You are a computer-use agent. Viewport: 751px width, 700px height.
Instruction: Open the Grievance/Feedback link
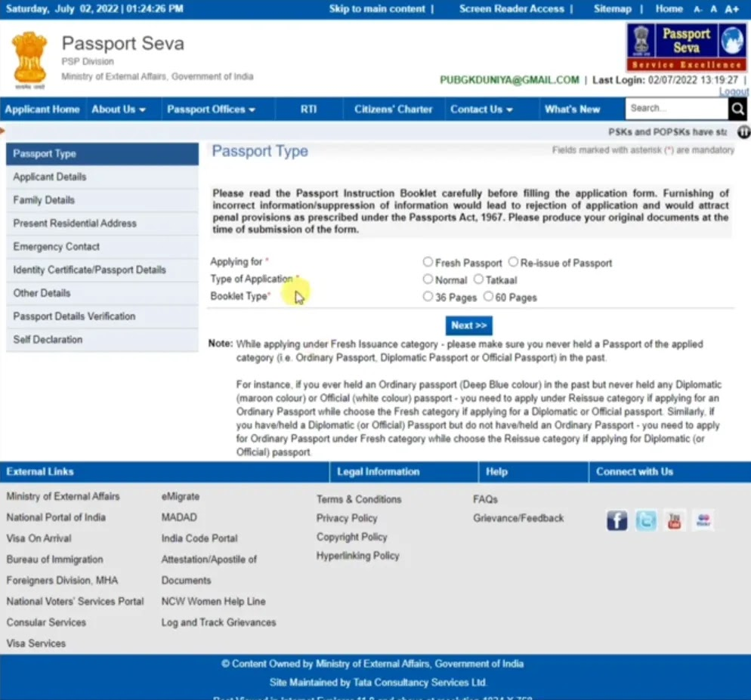518,518
